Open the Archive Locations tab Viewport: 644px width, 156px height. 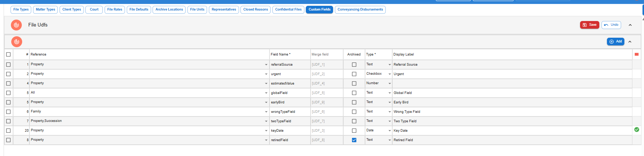click(169, 9)
